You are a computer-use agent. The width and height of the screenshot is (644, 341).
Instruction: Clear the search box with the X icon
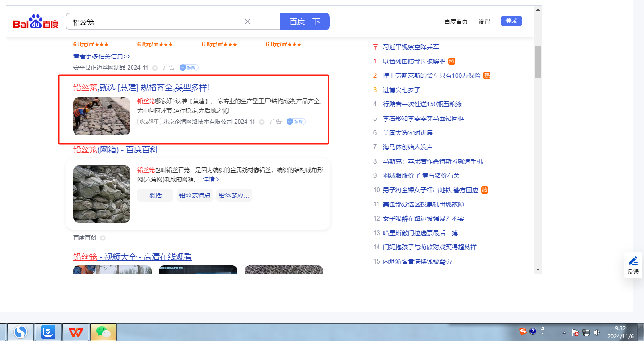tap(248, 21)
